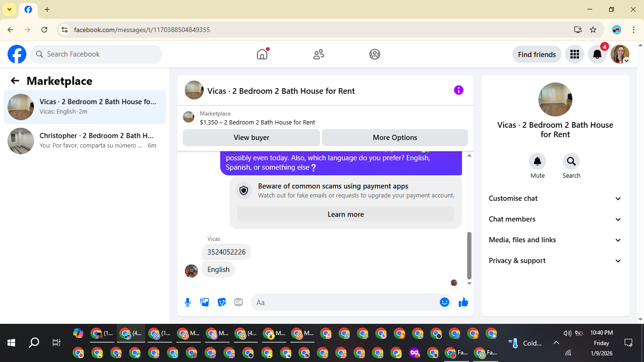644x362 pixels.
Task: Go to the Facebook Home icon
Action: (x=262, y=54)
